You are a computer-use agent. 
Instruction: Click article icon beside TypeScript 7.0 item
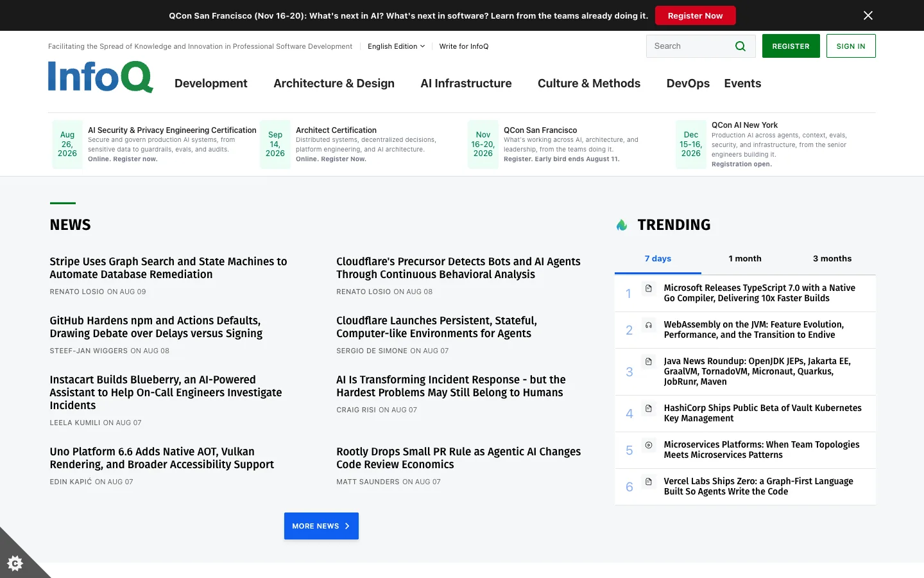pyautogui.click(x=649, y=288)
